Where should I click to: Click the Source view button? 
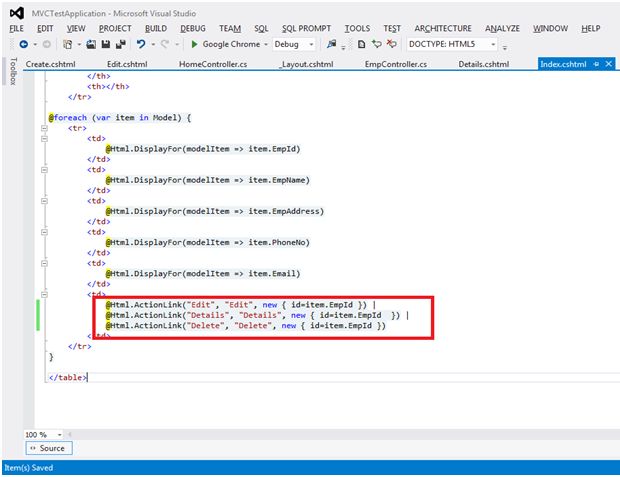49,448
